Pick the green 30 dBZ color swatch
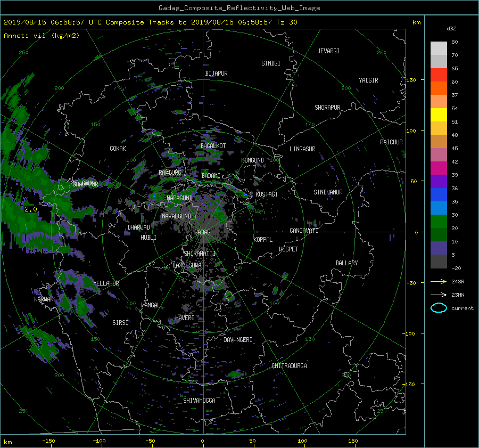This screenshot has width=479, height=448. [x=439, y=222]
